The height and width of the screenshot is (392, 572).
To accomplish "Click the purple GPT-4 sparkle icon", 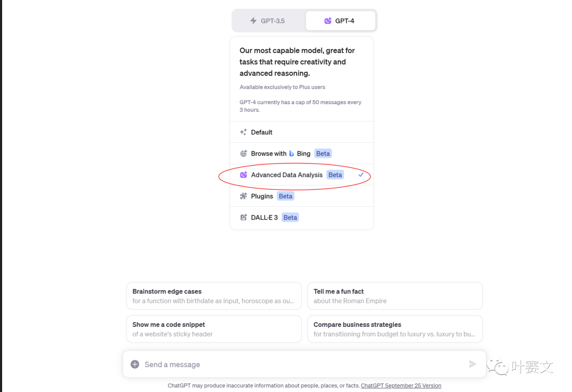I will click(x=328, y=21).
